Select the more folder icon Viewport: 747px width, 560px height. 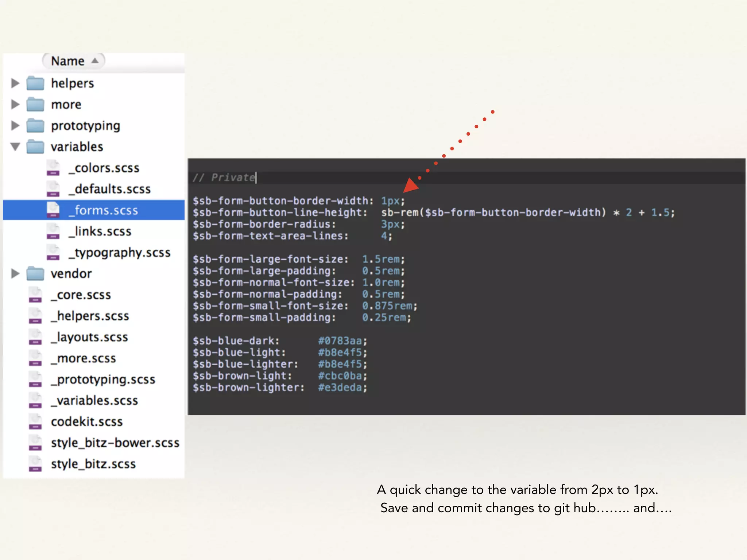[x=35, y=104]
